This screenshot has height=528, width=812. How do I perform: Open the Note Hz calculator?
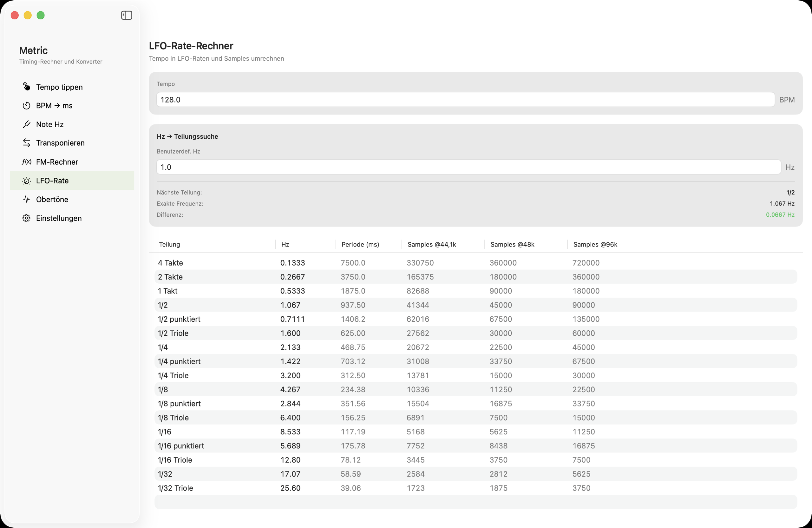tap(50, 124)
